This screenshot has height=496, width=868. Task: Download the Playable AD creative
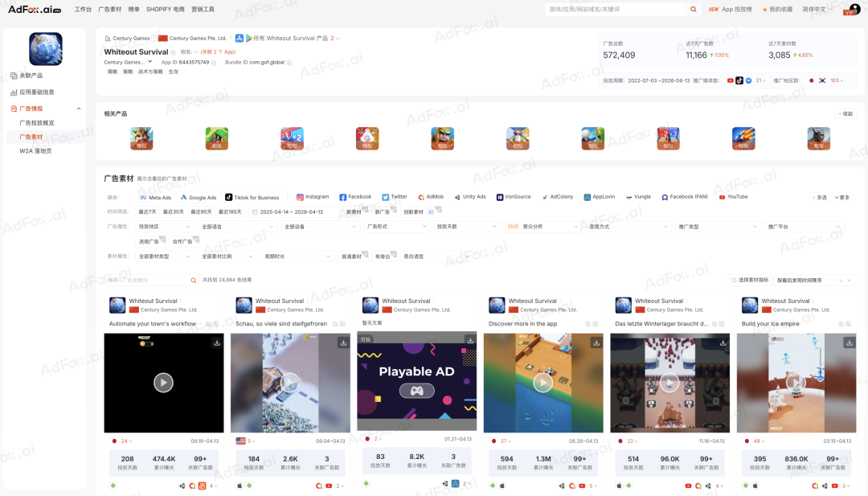click(469, 341)
